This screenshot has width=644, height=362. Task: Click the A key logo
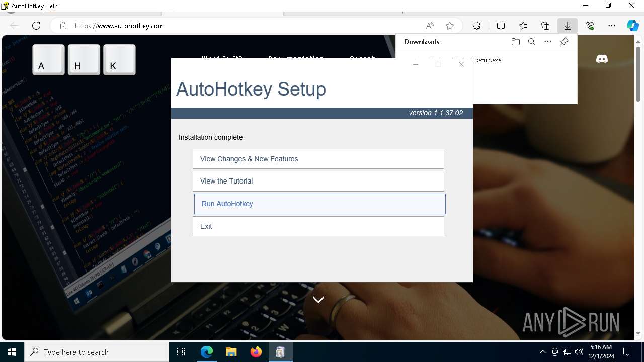tap(49, 60)
